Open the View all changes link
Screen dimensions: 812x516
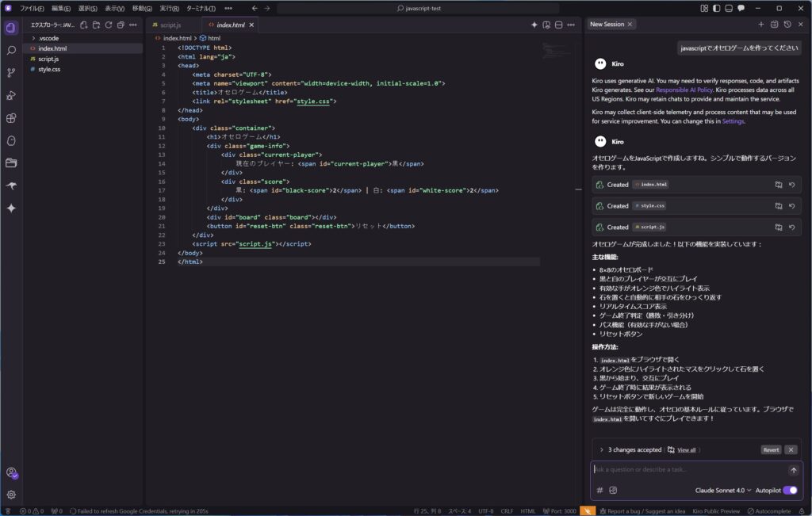pyautogui.click(x=686, y=449)
